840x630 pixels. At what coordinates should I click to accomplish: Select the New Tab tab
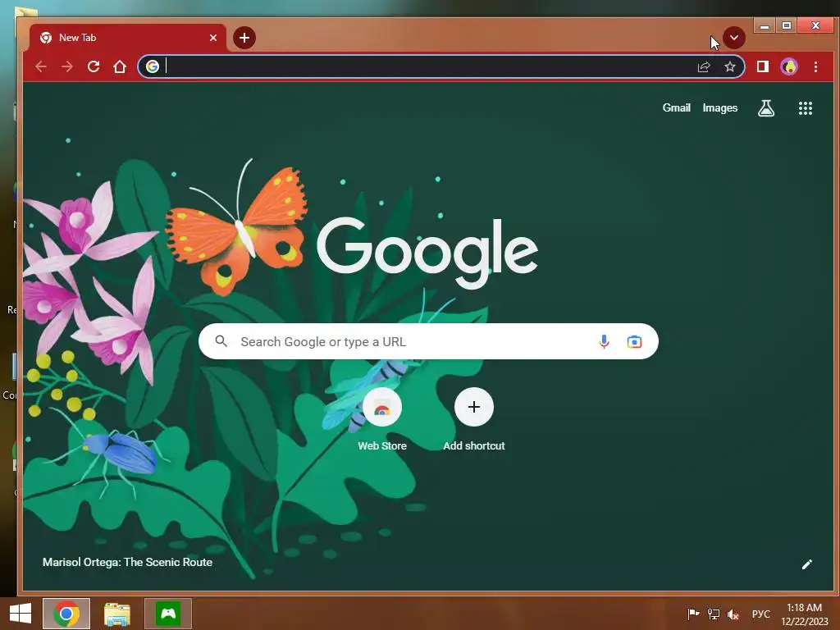[127, 38]
